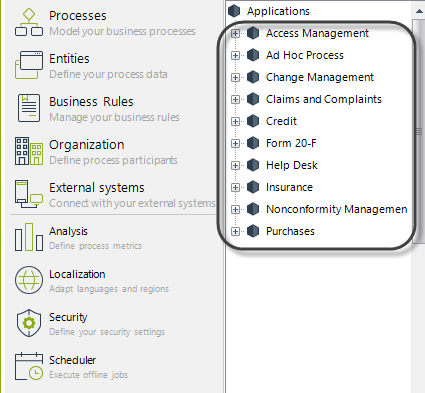Image resolution: width=425 pixels, height=393 pixels.
Task: Open Model your business processes link
Action: click(122, 31)
